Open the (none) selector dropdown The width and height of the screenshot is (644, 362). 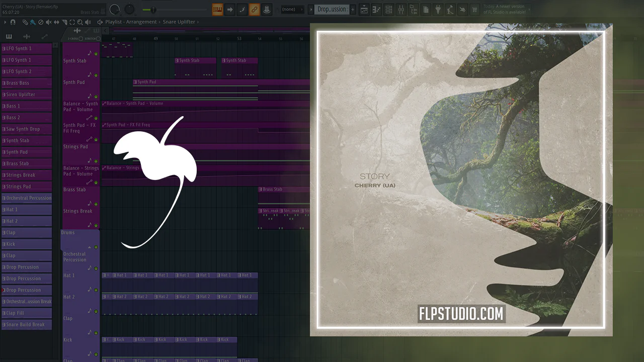click(292, 9)
